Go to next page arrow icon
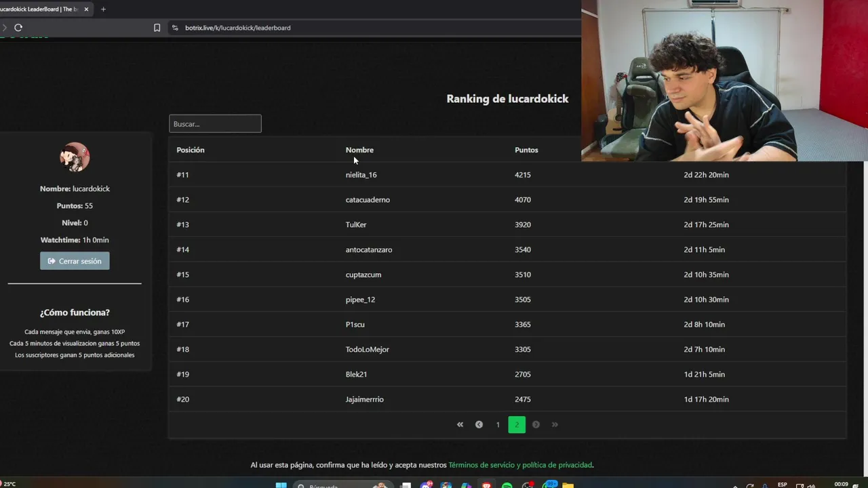 (x=536, y=424)
